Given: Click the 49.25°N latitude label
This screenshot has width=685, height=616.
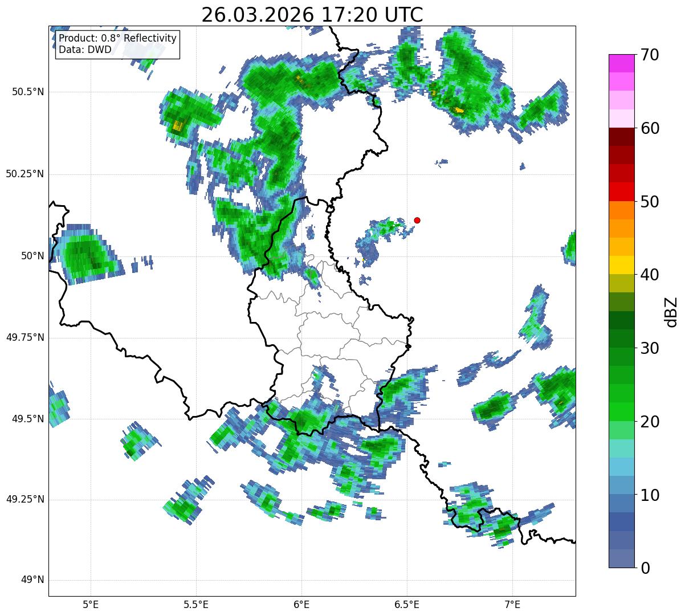Looking at the screenshot, I should (25, 499).
